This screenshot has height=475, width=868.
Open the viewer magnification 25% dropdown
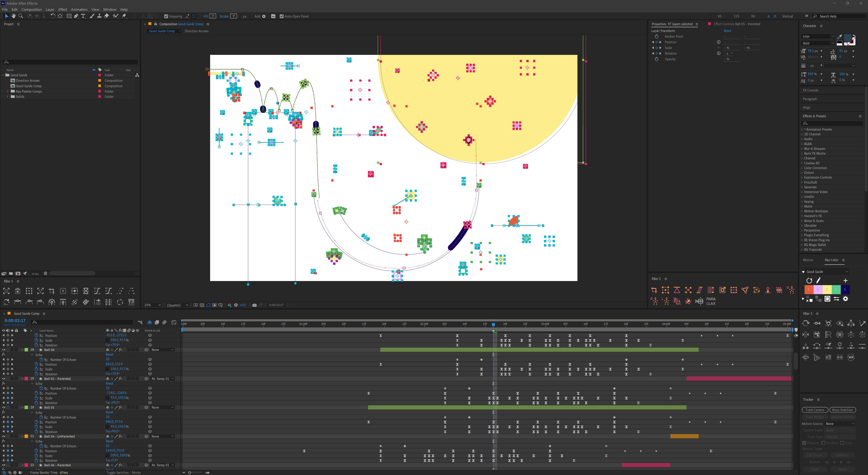pyautogui.click(x=152, y=305)
